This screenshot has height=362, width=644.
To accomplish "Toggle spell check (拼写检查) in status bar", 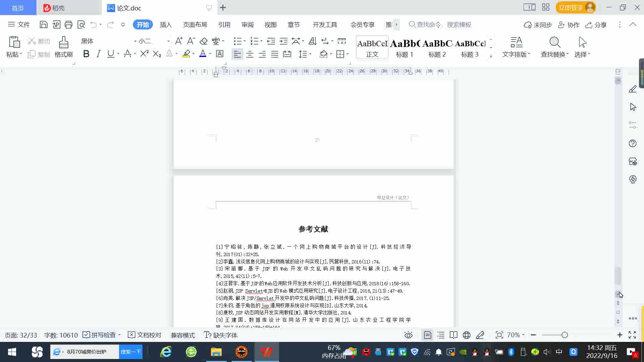I will (x=99, y=335).
